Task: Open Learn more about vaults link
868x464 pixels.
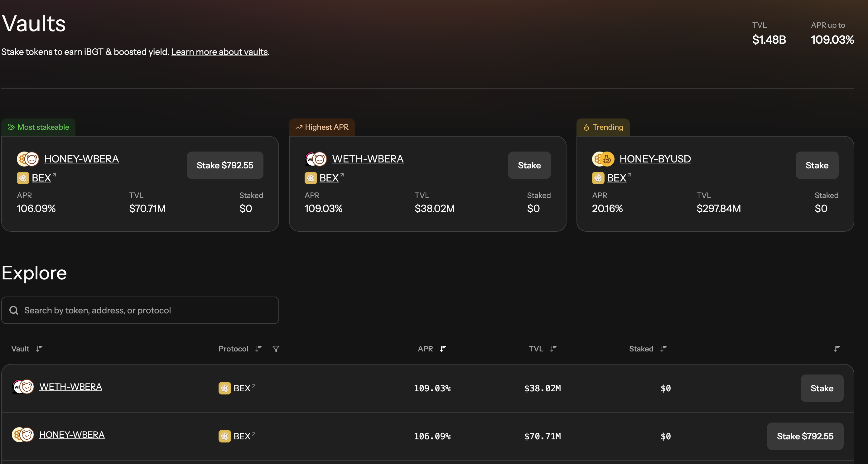Action: tap(219, 52)
